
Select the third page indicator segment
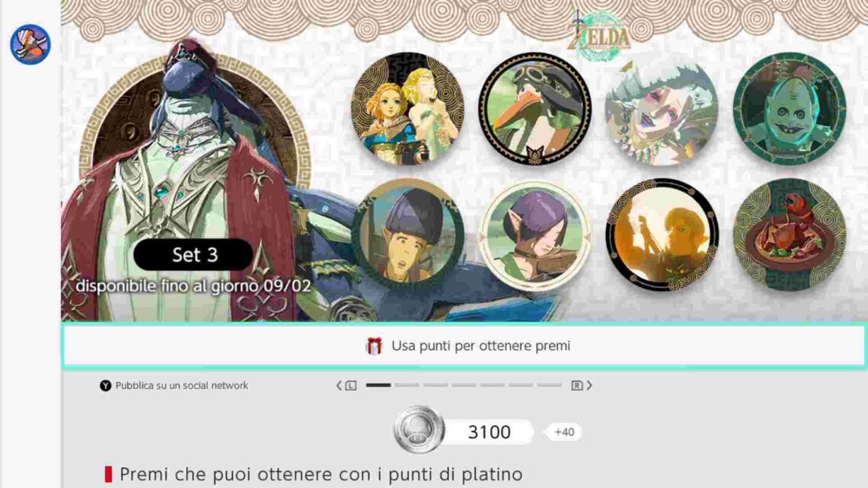point(436,385)
